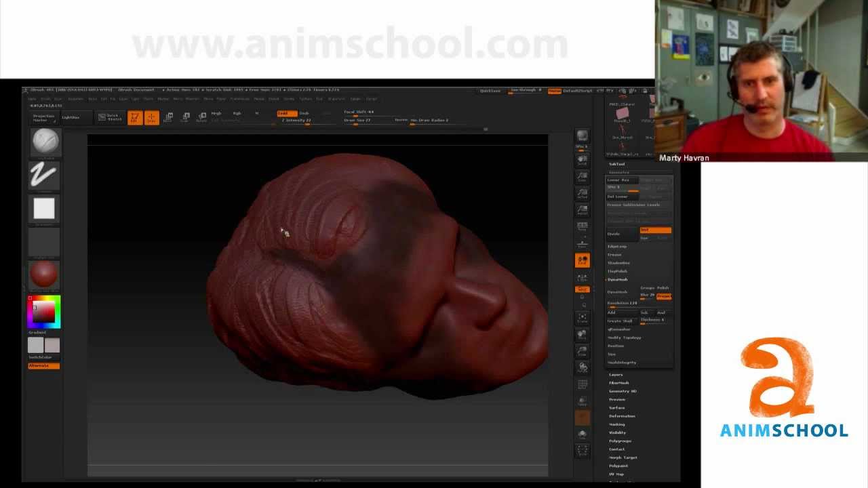868x488 pixels.
Task: Open Projection Master
Action: pos(44,119)
